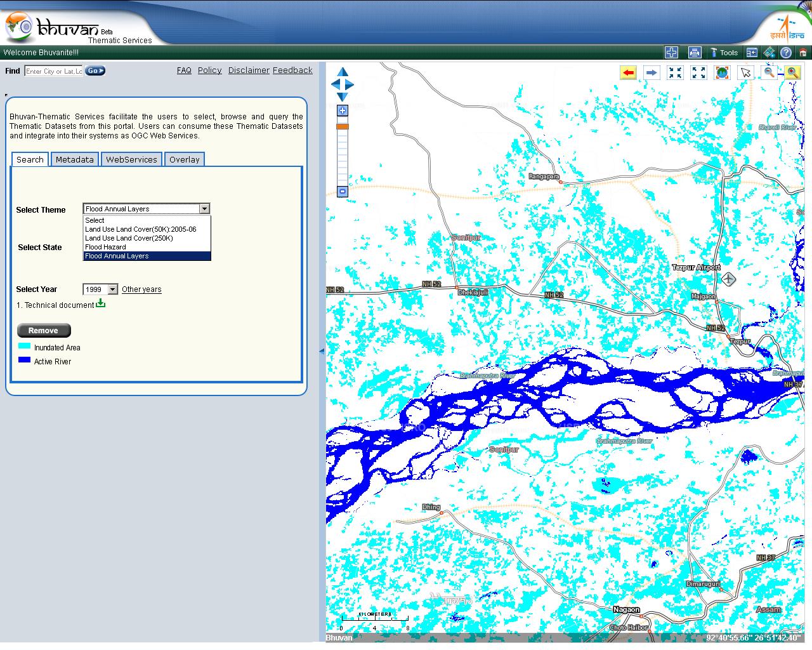Open the Disclaimer link
Image resolution: width=812 pixels, height=650 pixels.
pos(249,70)
